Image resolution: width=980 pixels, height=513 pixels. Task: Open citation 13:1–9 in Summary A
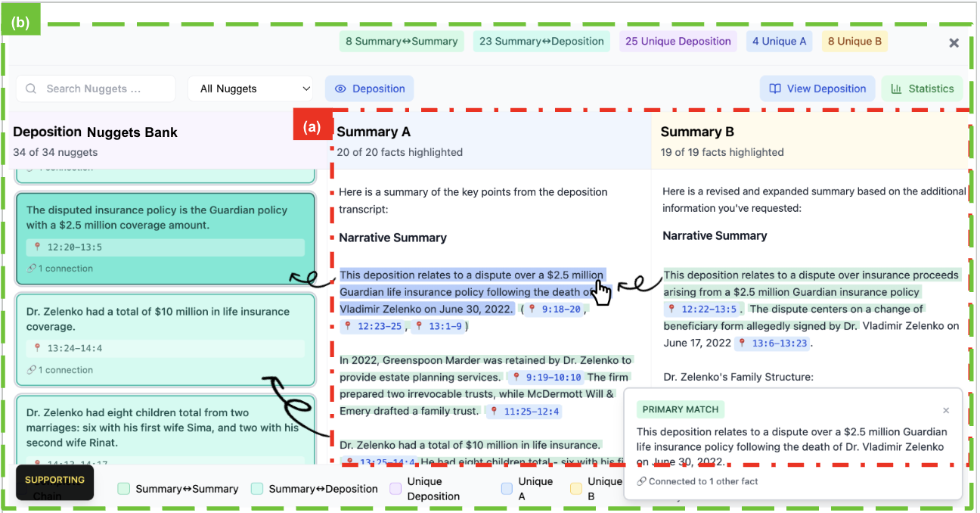[x=439, y=326]
